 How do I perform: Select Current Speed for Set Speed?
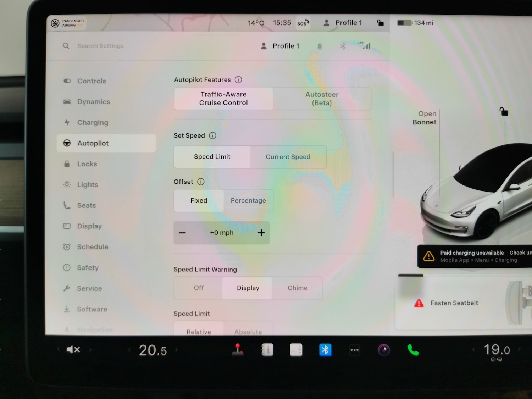coord(288,157)
